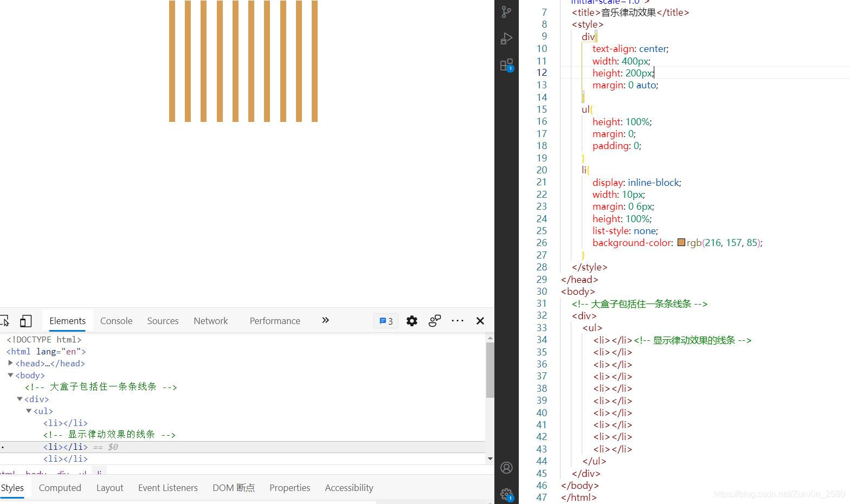Image resolution: width=850 pixels, height=504 pixels.
Task: Collapse the body node in DOM tree
Action: tap(10, 374)
